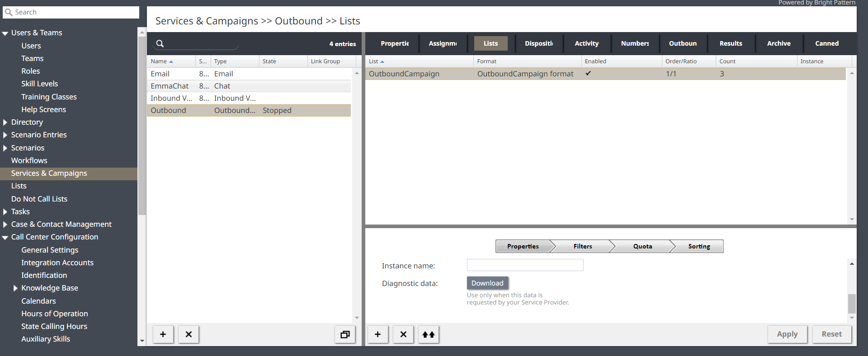This screenshot has height=356, width=868.
Task: Add a list to the campaign using plus button
Action: pyautogui.click(x=378, y=334)
